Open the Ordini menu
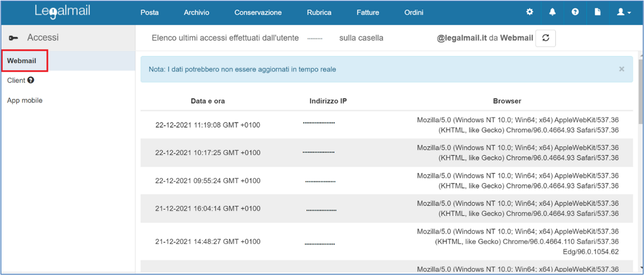 (x=414, y=13)
